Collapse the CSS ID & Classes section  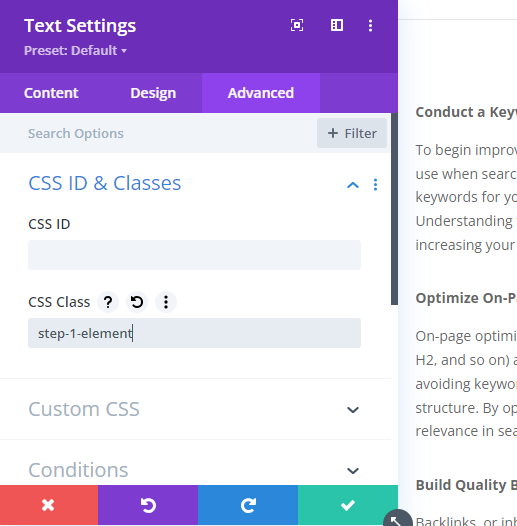coord(353,185)
